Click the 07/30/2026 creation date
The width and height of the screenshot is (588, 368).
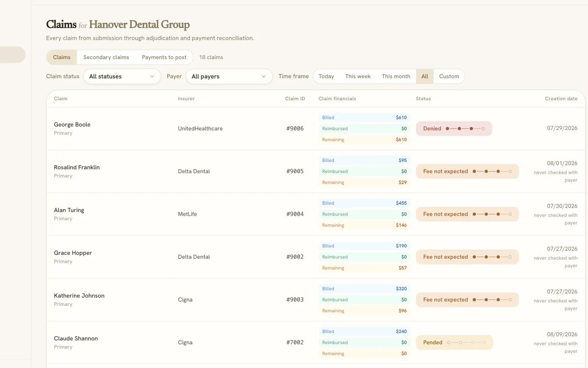pos(562,206)
